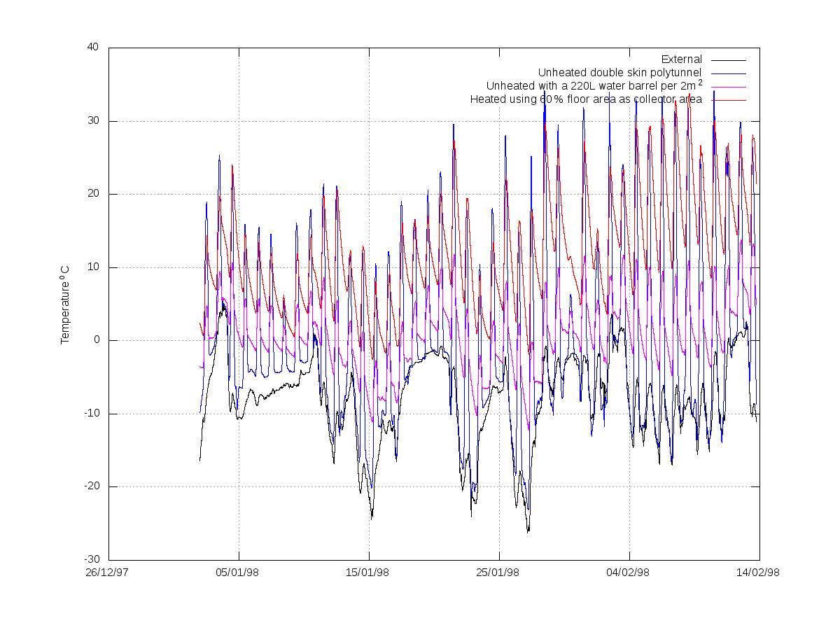
Task: Click the x-axis date 05/01/98
Action: click(239, 572)
